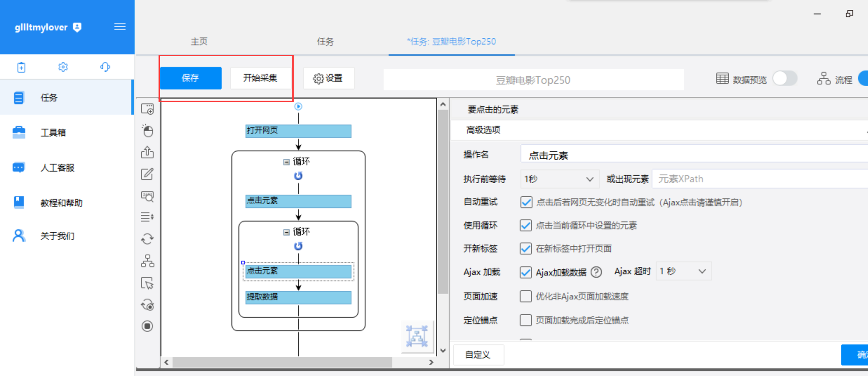Click the canvas vertical scrollbar up arrow
Screen dimensions: 868x376
tap(443, 104)
